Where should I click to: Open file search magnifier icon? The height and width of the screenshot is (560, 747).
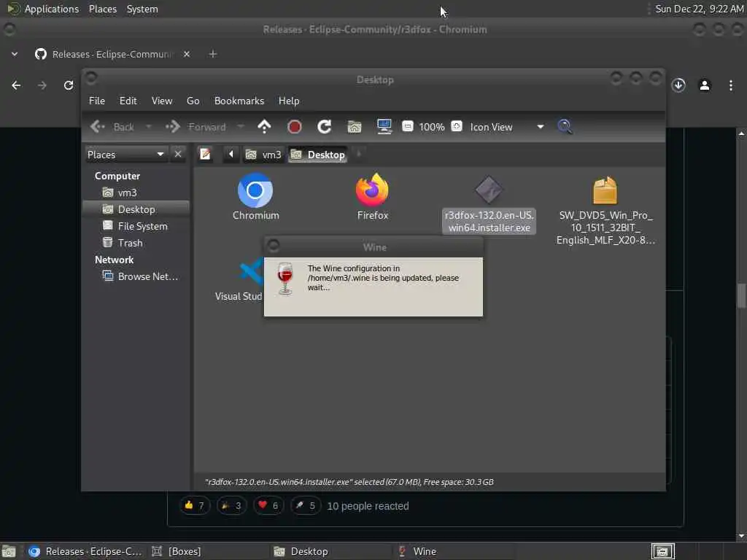click(x=565, y=127)
